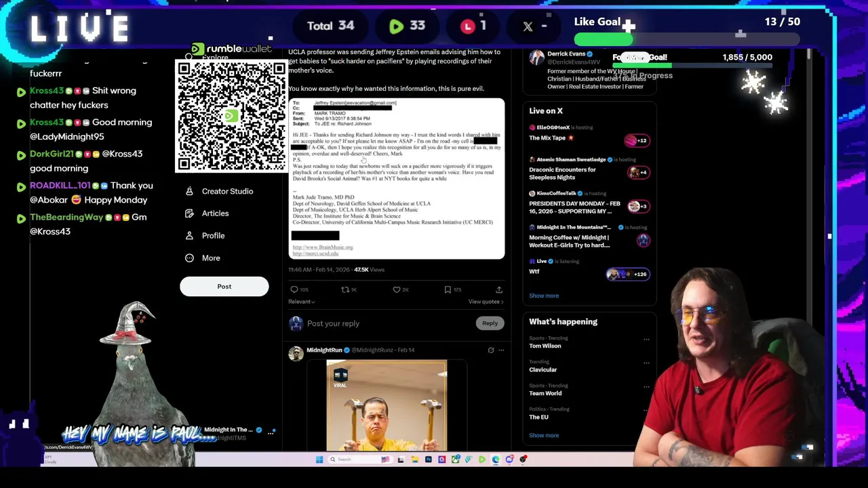Open Derrick Evans profile avatar
Viewport: 868px width, 488px height.
pos(536,58)
